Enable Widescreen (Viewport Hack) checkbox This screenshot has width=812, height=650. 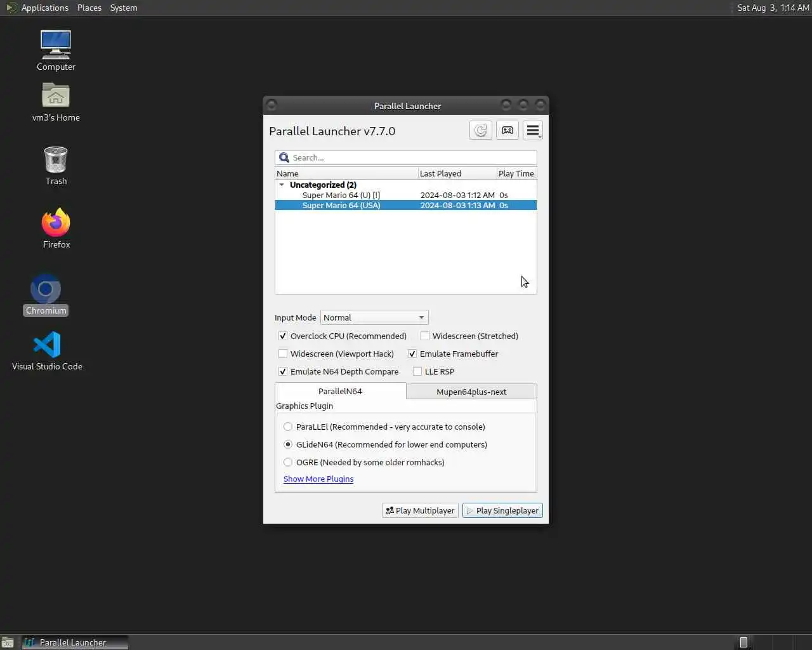[283, 354]
